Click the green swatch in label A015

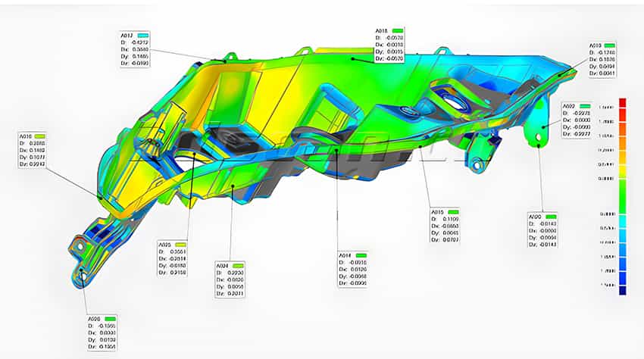(453, 212)
